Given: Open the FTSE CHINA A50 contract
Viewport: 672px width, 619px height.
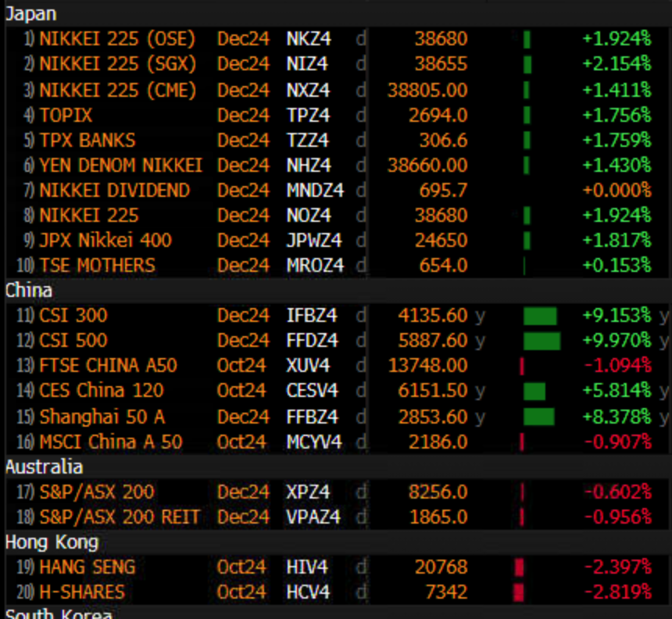Looking at the screenshot, I should [x=108, y=366].
